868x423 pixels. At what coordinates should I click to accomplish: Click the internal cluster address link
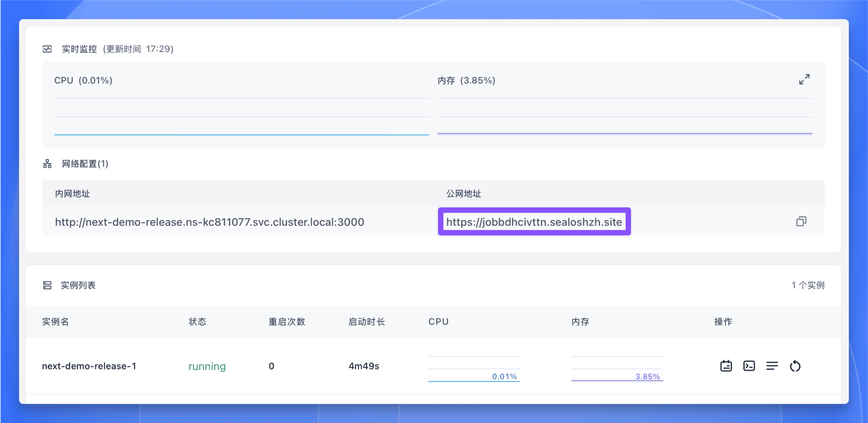click(x=210, y=222)
